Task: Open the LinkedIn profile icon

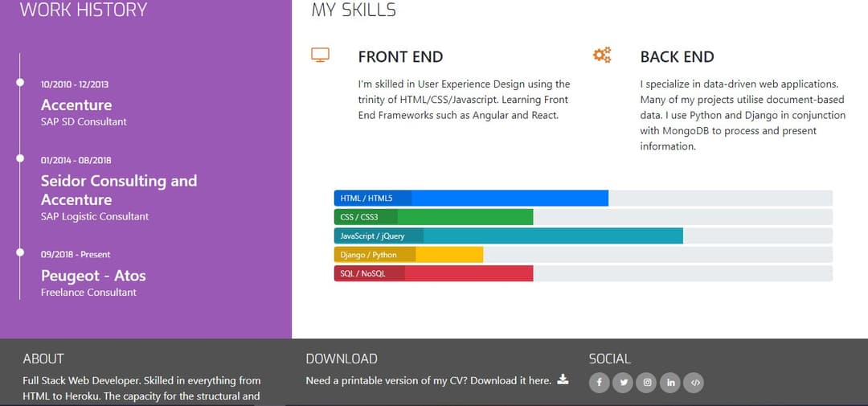Action: pos(670,383)
